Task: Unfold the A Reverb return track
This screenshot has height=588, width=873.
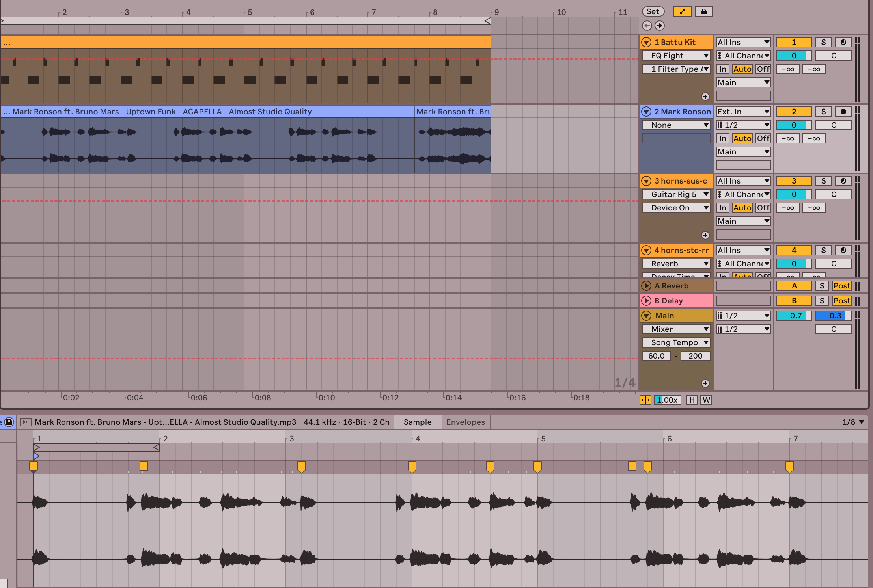Action: pos(646,286)
